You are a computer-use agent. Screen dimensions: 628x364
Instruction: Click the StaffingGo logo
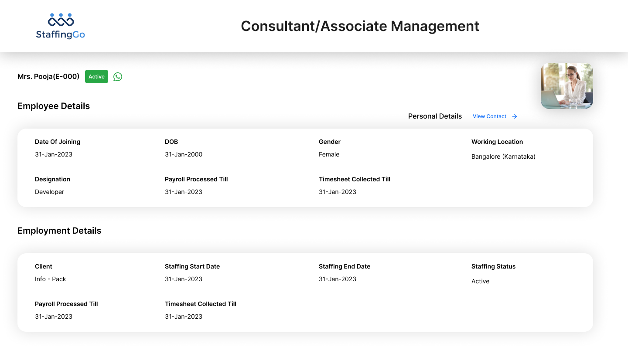click(x=61, y=26)
